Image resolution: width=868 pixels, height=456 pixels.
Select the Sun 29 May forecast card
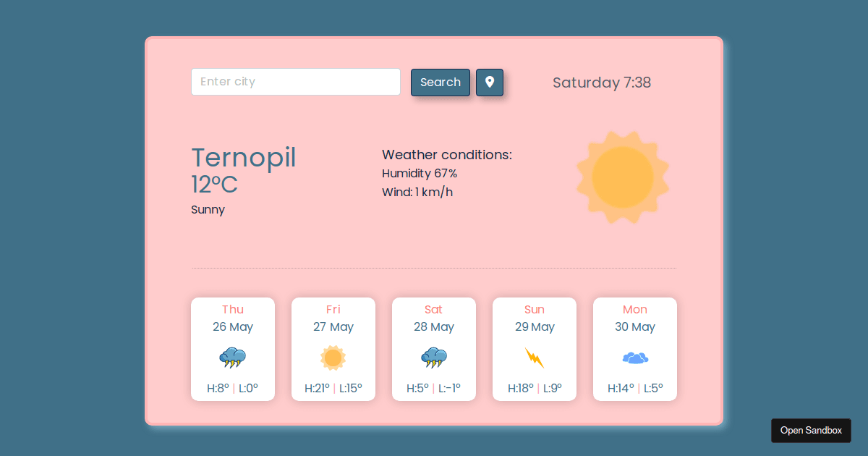pos(535,349)
